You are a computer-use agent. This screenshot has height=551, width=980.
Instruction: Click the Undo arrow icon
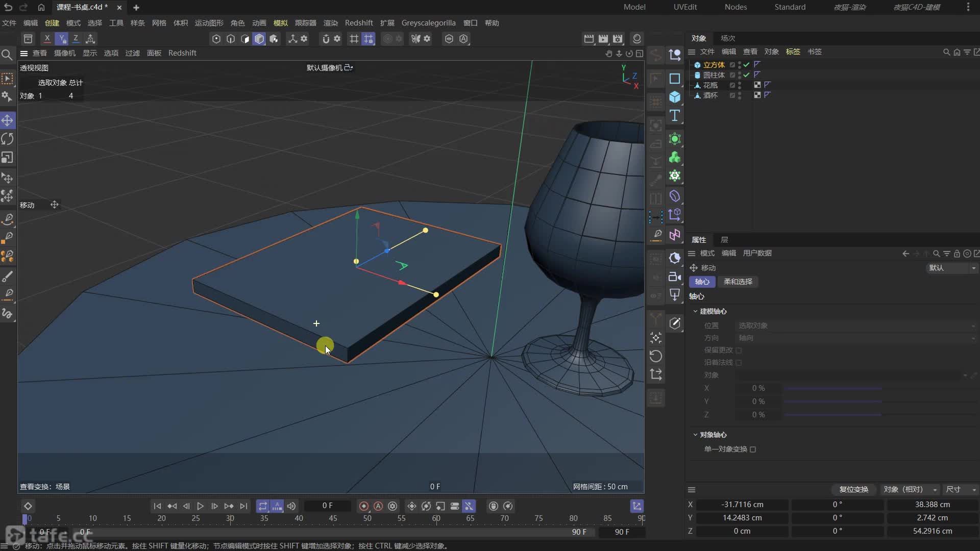pos(8,7)
